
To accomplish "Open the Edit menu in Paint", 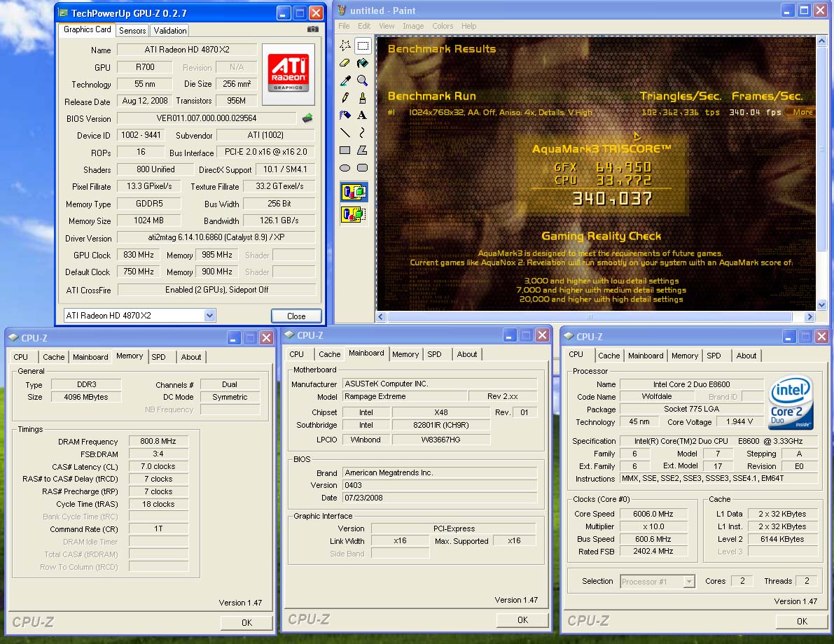I will [364, 26].
